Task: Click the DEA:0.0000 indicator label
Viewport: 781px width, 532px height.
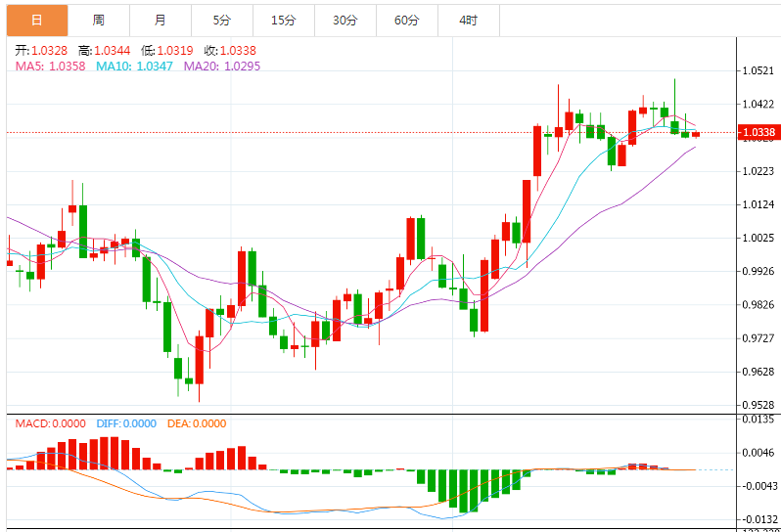Action: pos(197,423)
